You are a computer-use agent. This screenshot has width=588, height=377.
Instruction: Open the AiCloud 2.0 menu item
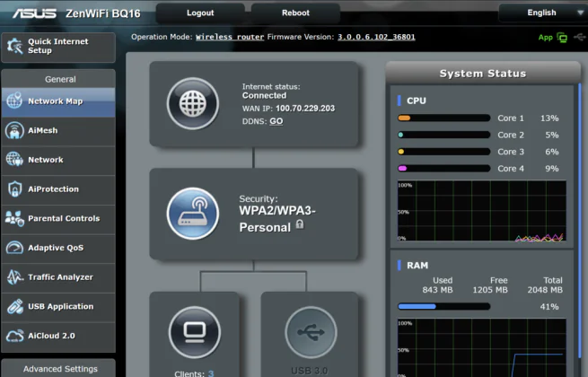[58, 336]
